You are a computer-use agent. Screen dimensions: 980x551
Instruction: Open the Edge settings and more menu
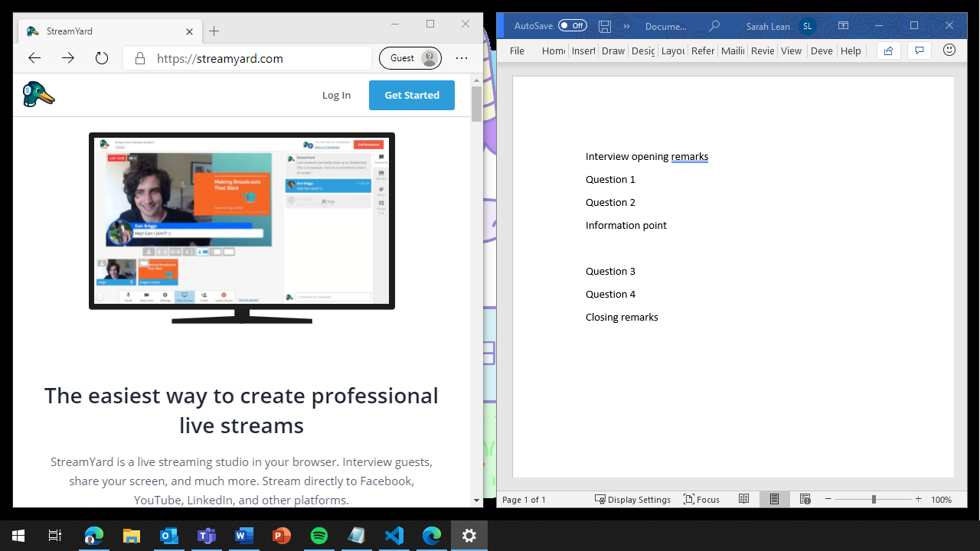462,58
